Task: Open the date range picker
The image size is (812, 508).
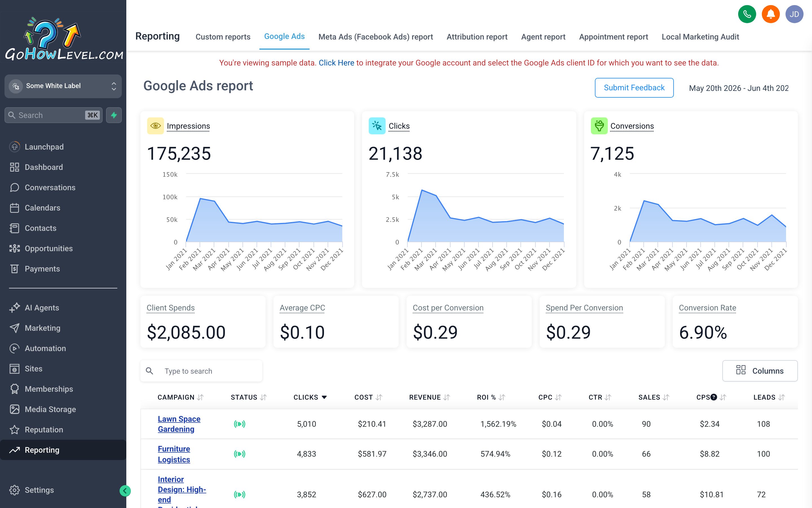Action: [x=738, y=88]
